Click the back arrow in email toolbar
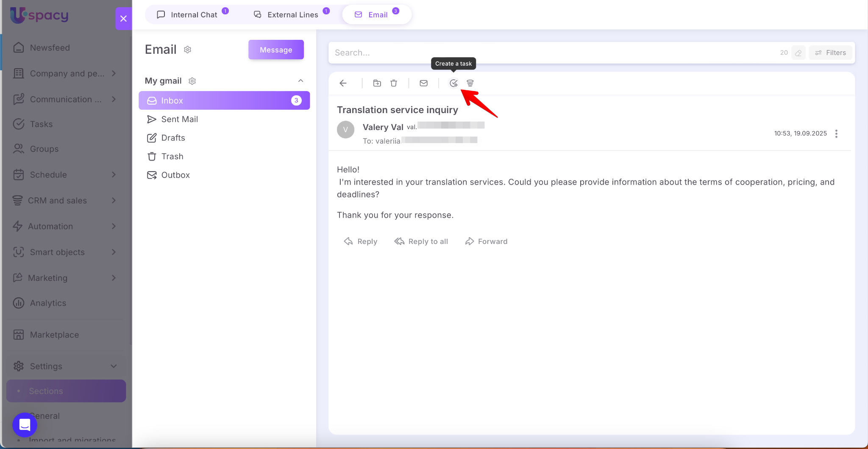This screenshot has width=868, height=449. (343, 83)
